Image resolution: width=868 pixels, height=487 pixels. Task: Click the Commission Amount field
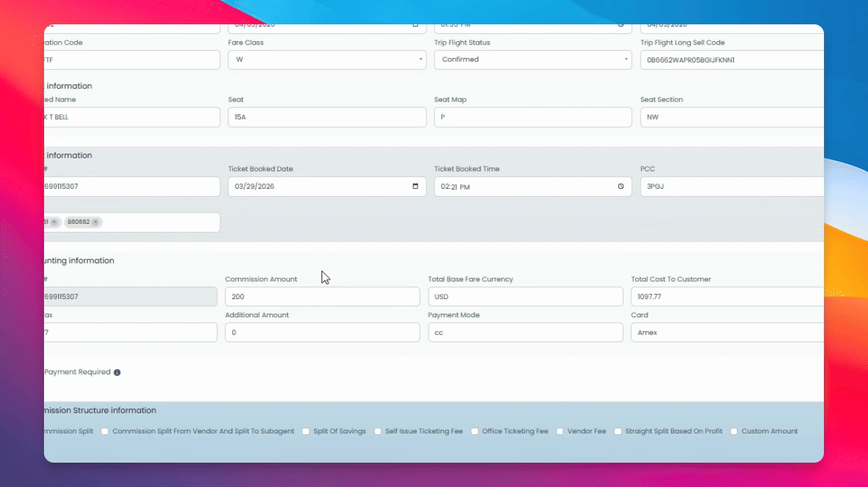click(322, 296)
